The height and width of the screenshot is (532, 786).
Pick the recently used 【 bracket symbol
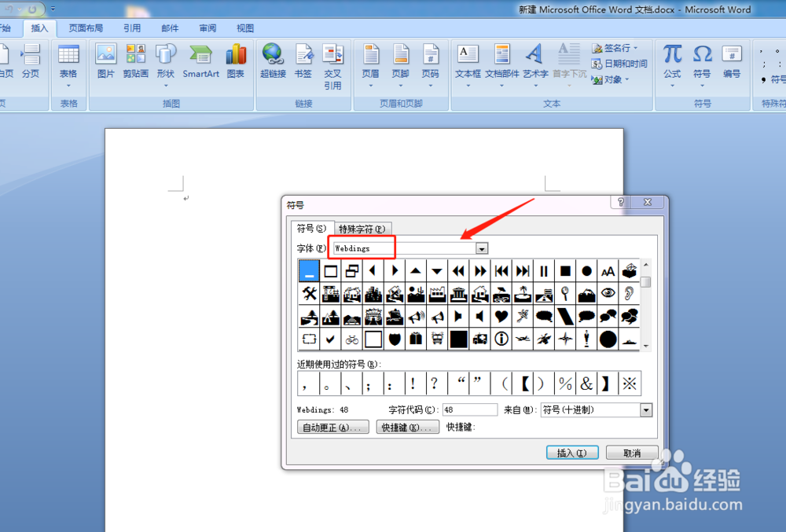click(524, 383)
